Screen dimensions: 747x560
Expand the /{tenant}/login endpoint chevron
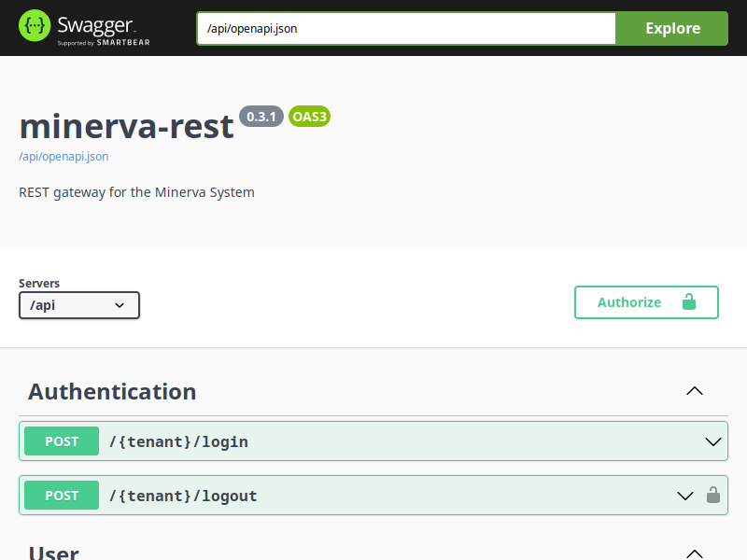(713, 441)
